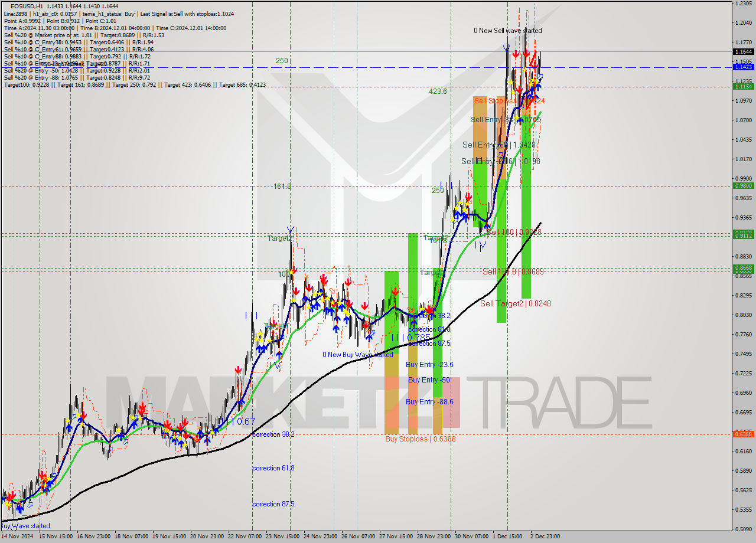Screen dimensions: 756x543
Task: Select the green '161.8' level label on the left
Action: 282,187
